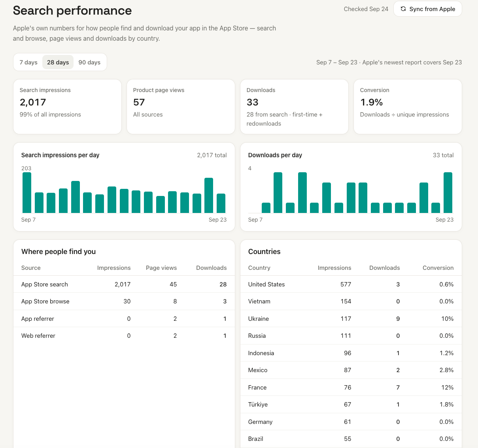478x448 pixels.
Task: Open the Search impressions card
Action: (x=67, y=107)
